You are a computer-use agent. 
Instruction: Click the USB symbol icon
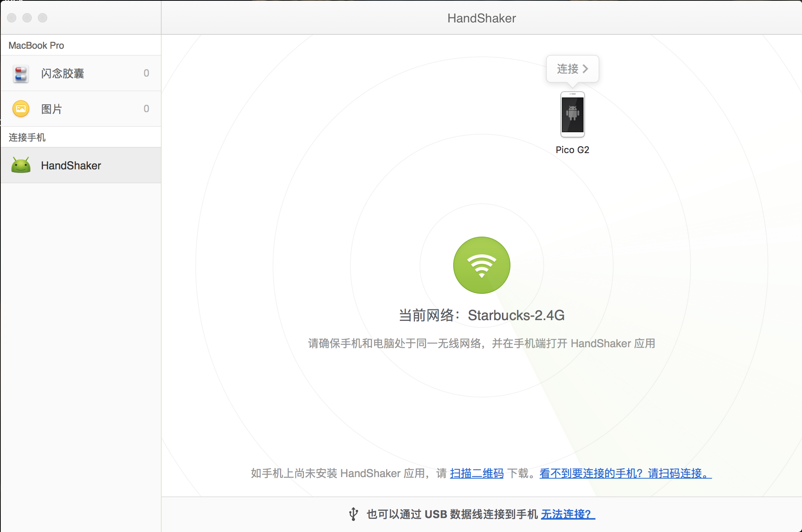[x=353, y=514]
